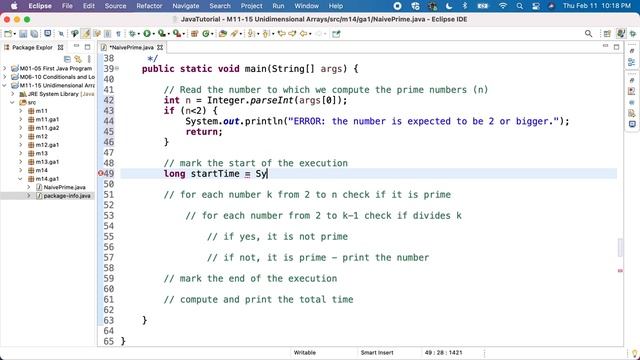Collapse the M11-15 Unidimensional Arrays project
Viewport: 640px width, 360px height.
5,85
